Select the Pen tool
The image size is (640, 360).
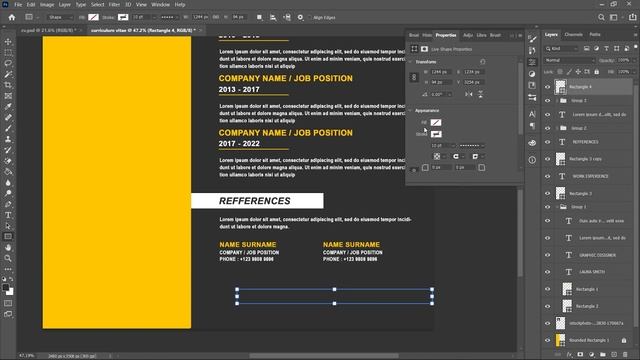[x=8, y=204]
